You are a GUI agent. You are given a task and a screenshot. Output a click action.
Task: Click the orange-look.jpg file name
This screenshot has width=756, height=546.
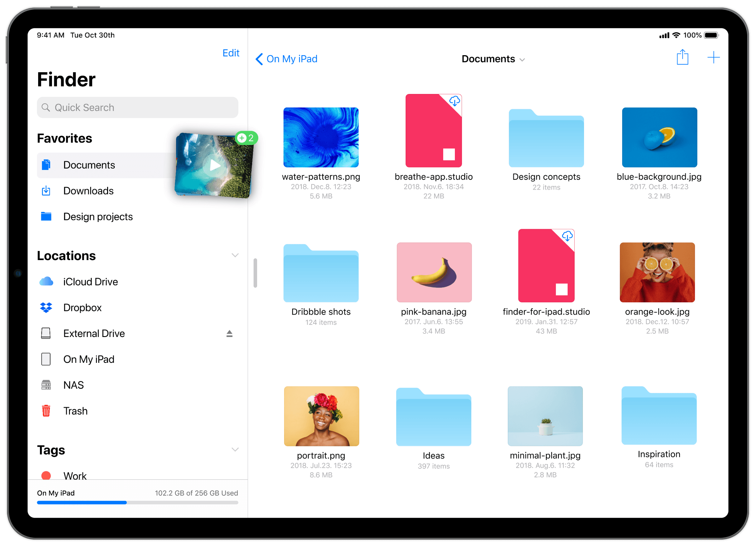coord(657,312)
